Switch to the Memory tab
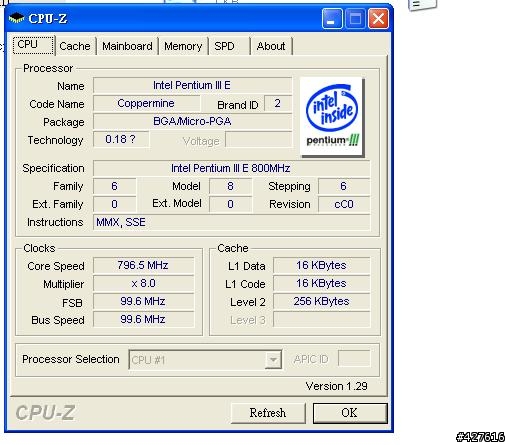 [183, 46]
